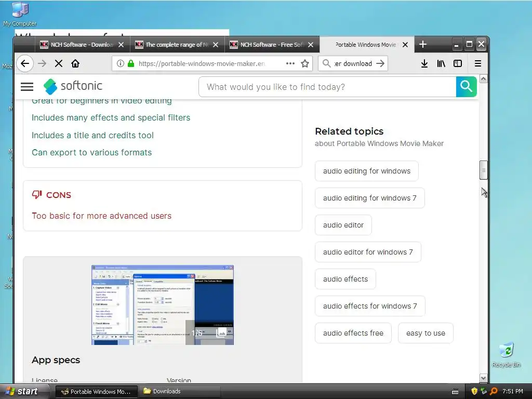Select Portable Windows Movie taskbar button
The width and height of the screenshot is (532, 399).
(96, 392)
